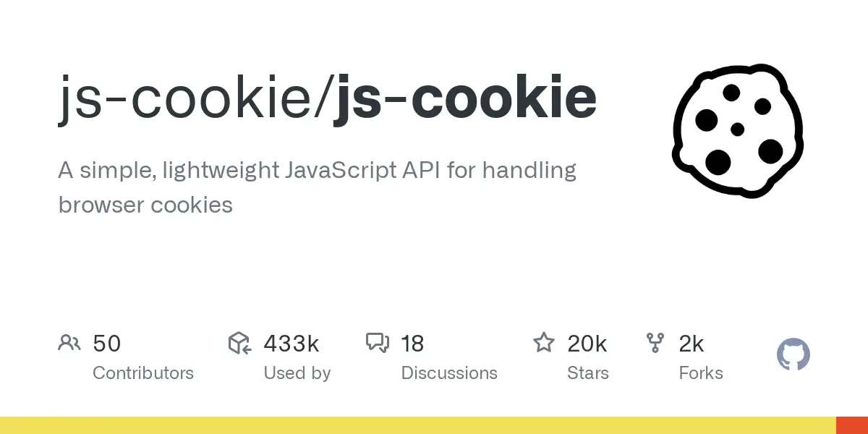Click the Contributors label
Image resolution: width=868 pixels, height=434 pixels.
(143, 373)
